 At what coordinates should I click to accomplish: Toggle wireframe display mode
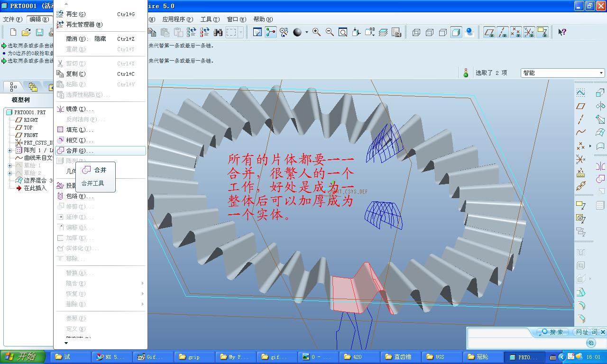tap(416, 32)
